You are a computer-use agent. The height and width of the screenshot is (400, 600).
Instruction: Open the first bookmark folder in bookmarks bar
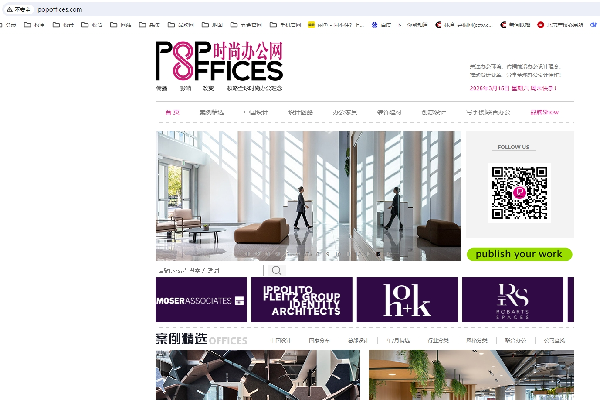7,25
